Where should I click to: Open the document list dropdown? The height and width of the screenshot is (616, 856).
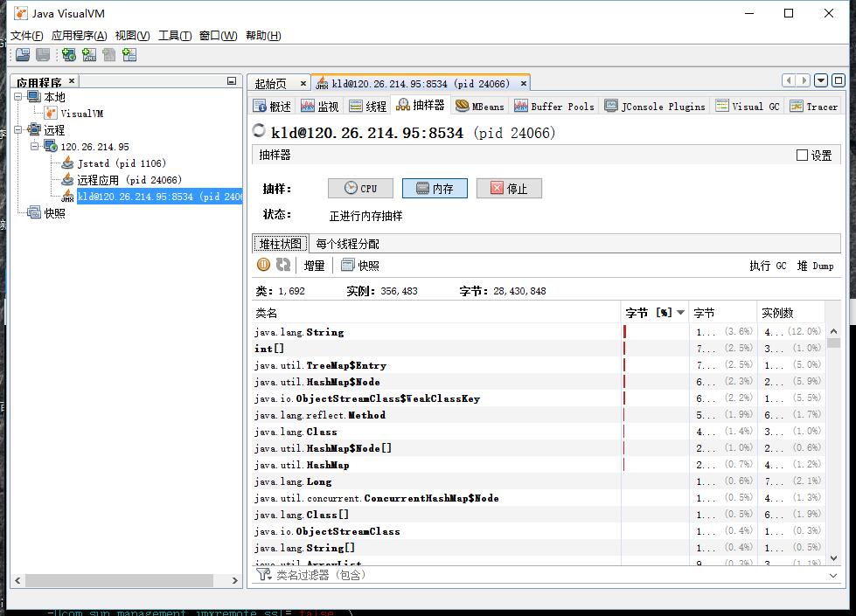click(x=821, y=80)
